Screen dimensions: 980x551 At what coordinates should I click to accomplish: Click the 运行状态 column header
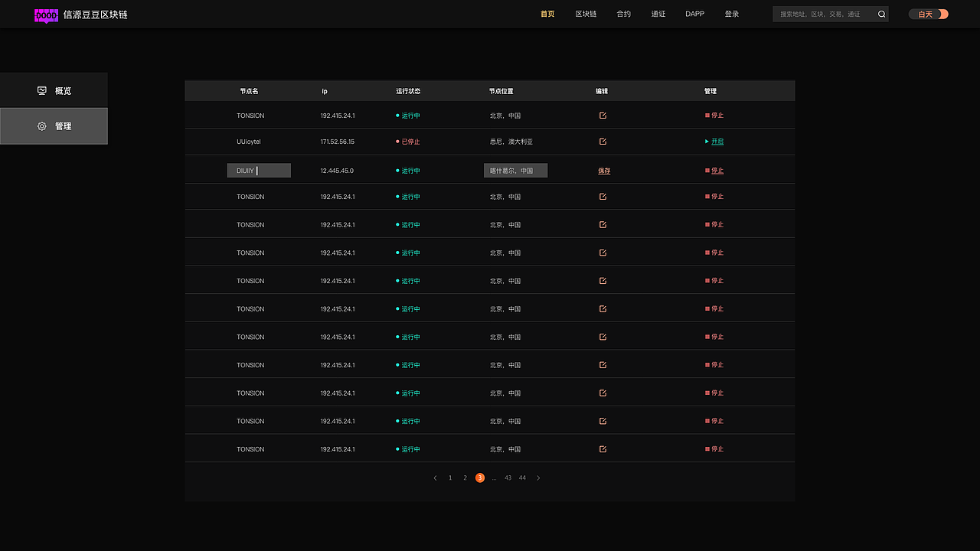point(408,91)
